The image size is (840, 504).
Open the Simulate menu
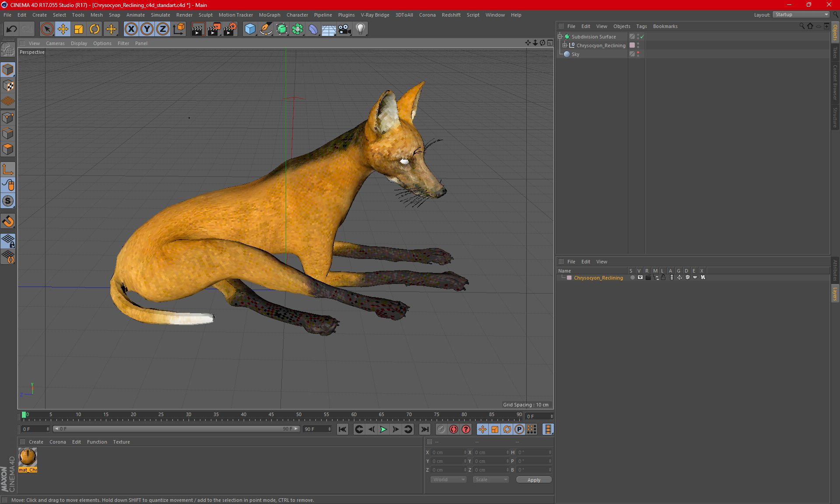point(161,15)
